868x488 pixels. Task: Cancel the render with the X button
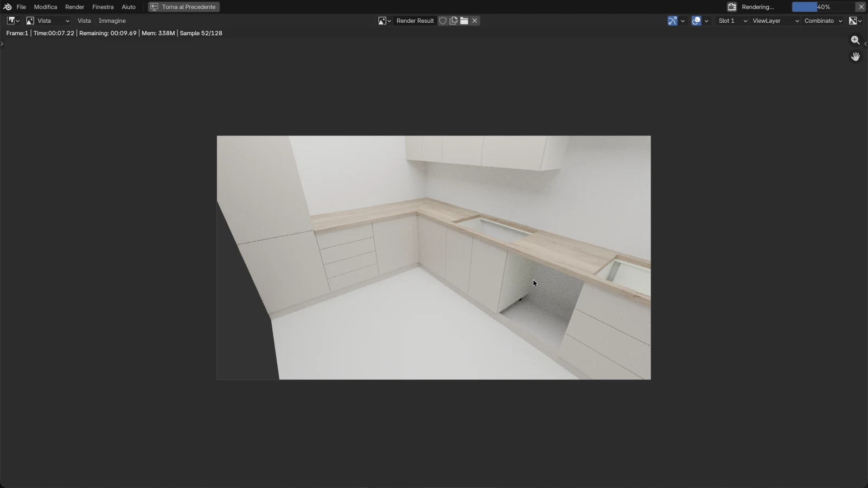[861, 7]
